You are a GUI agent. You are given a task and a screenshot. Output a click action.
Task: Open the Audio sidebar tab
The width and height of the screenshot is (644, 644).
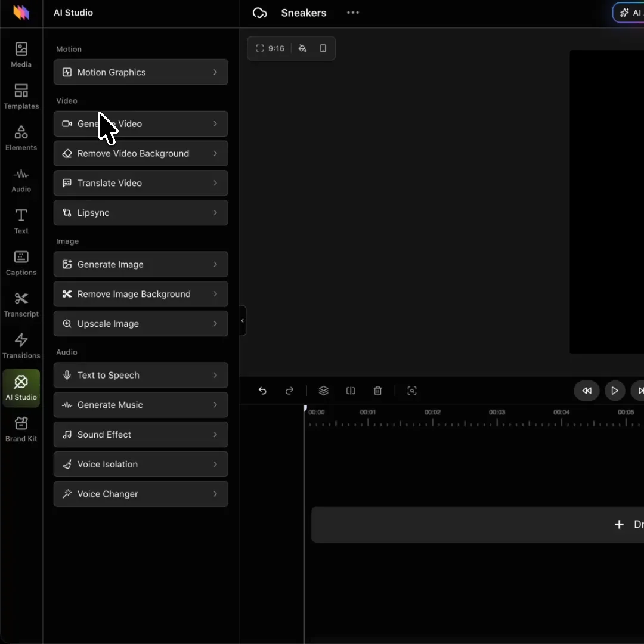21,179
